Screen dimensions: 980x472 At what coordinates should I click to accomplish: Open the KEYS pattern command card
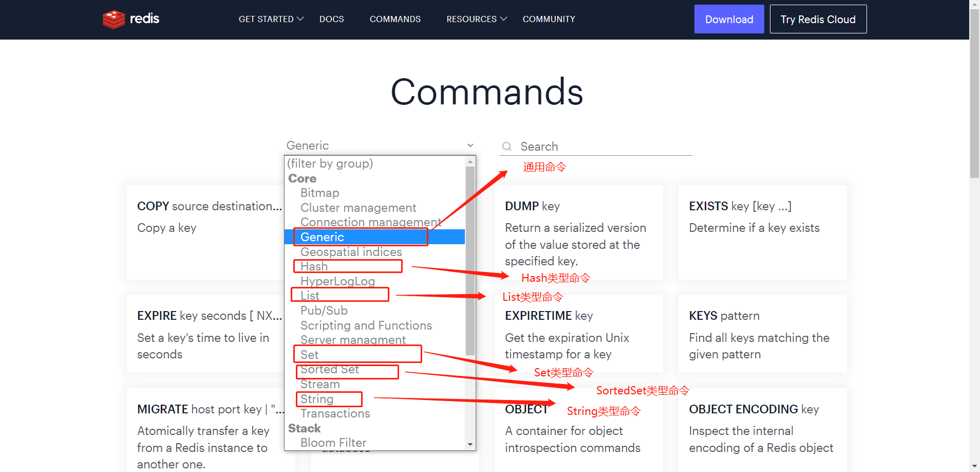pos(762,334)
